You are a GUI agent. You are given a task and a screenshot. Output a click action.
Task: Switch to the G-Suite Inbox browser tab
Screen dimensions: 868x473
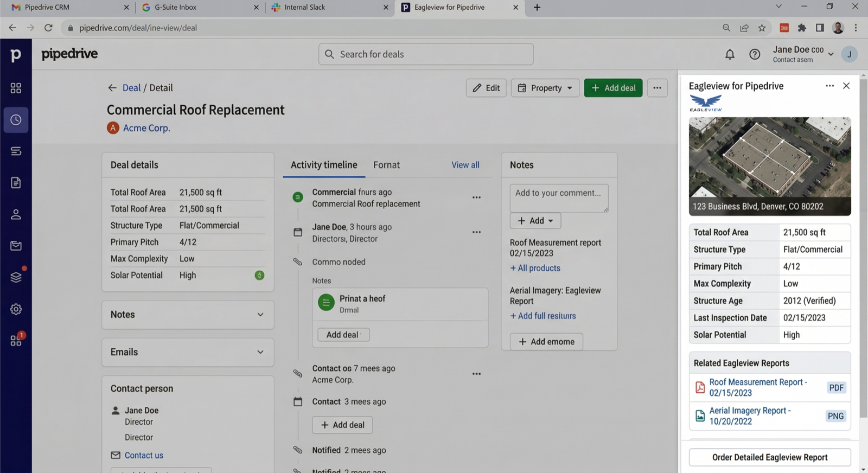coord(200,8)
